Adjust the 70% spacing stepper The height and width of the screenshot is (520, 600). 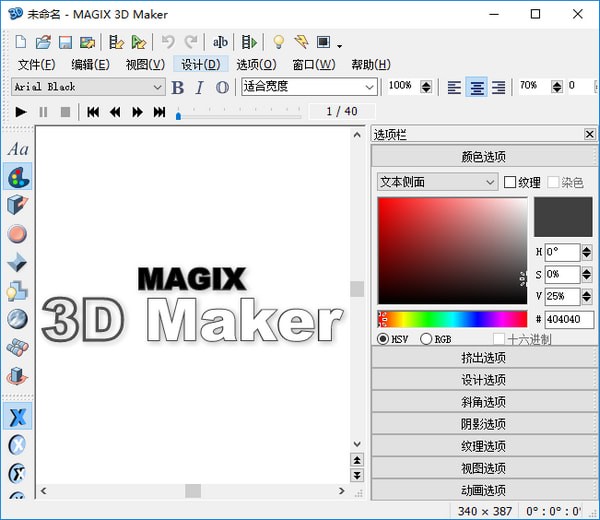557,87
